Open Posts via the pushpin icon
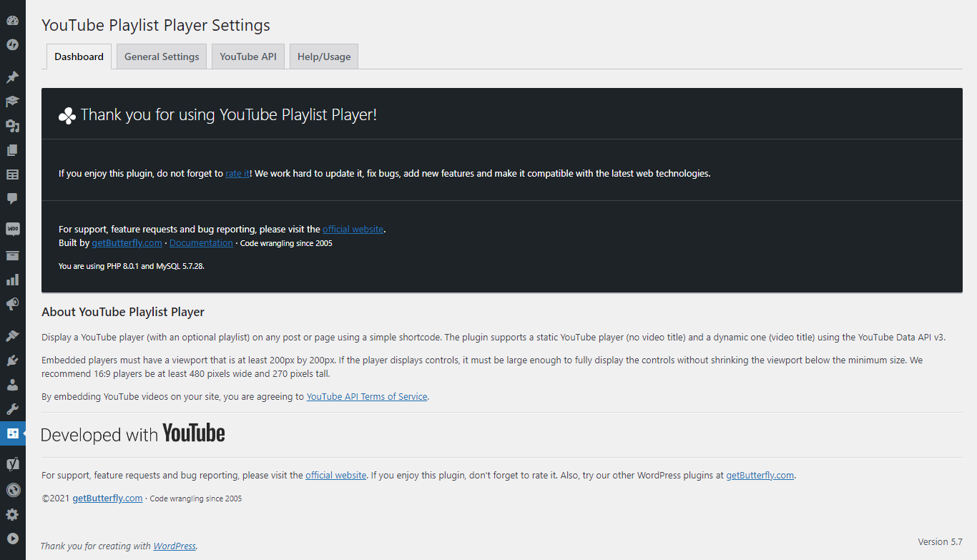Viewport: 977px width, 560px height. click(x=12, y=77)
